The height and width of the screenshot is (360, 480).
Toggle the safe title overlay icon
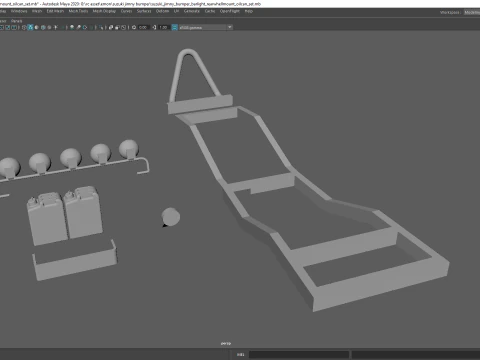click(x=14, y=27)
